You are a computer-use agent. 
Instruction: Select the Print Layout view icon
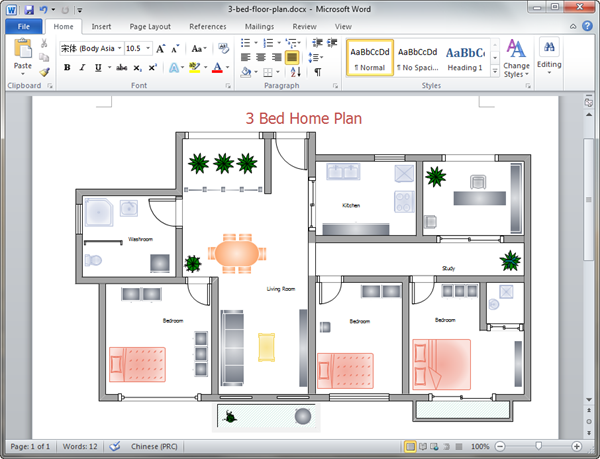tap(410, 446)
